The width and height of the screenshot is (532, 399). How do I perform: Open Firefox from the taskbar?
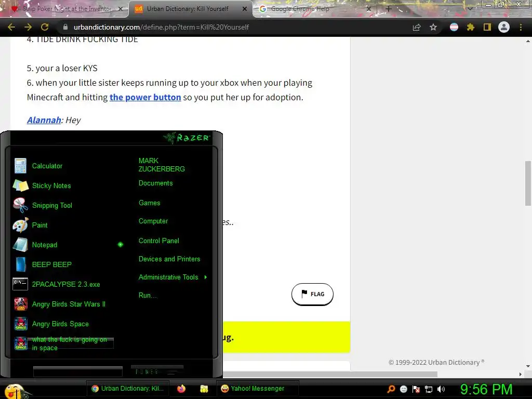[x=181, y=389]
